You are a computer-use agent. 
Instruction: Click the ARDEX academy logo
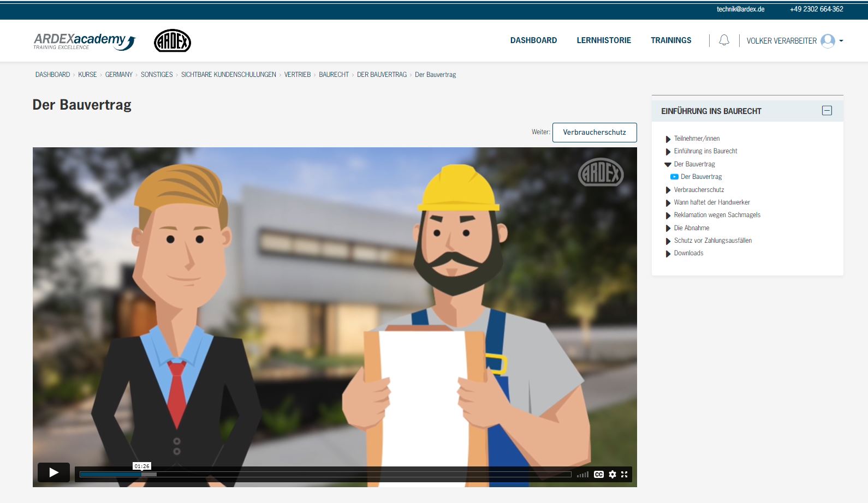(x=84, y=41)
